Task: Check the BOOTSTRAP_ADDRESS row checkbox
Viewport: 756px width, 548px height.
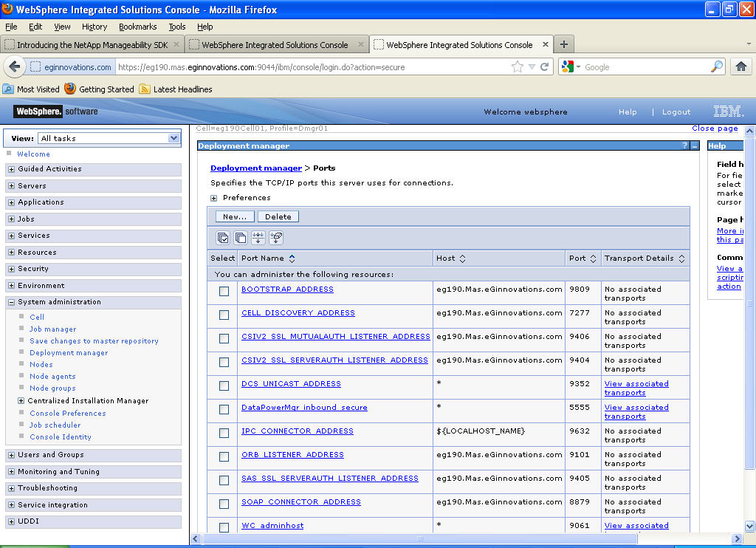Action: pyautogui.click(x=224, y=292)
